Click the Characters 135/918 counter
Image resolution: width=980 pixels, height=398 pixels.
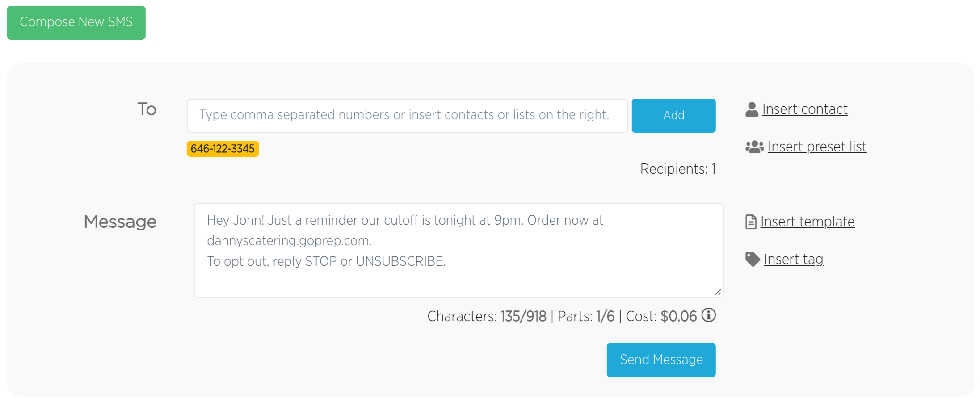[487, 317]
